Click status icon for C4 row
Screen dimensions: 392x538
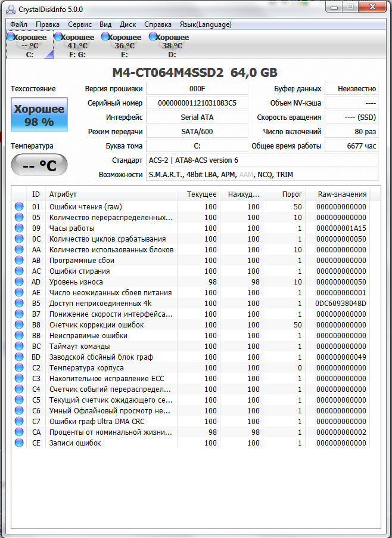click(19, 389)
